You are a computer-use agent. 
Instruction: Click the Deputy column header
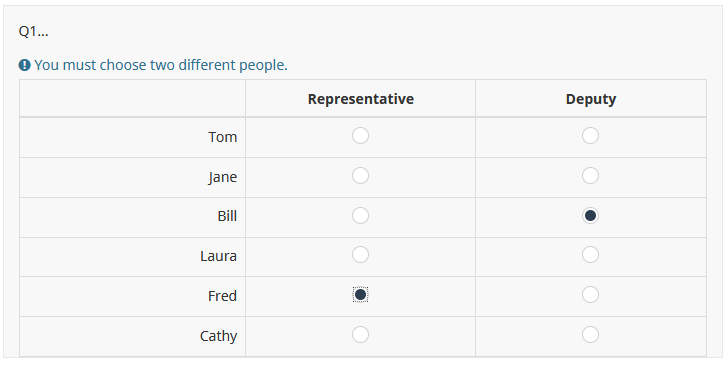coord(591,99)
